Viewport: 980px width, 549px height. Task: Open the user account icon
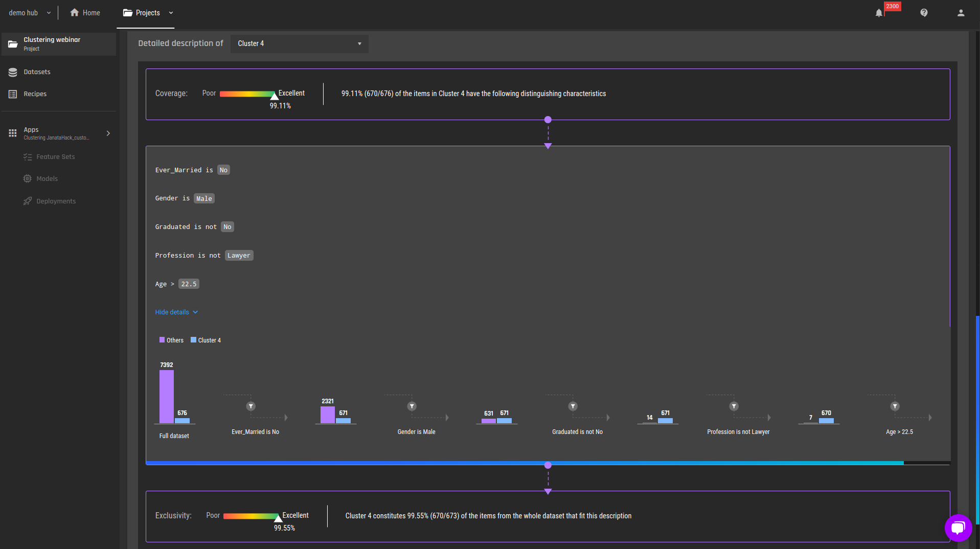(961, 13)
